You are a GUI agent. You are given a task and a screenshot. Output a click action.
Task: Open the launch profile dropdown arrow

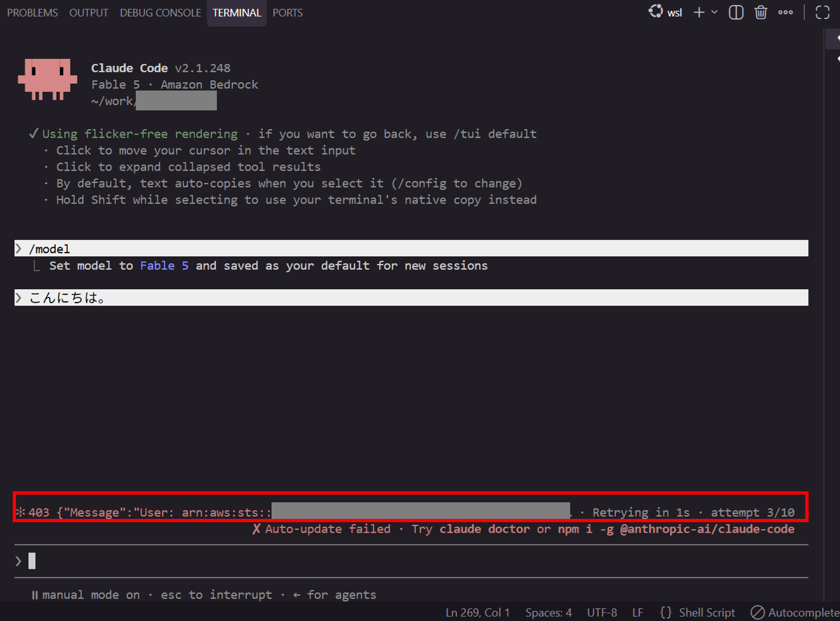pos(714,12)
